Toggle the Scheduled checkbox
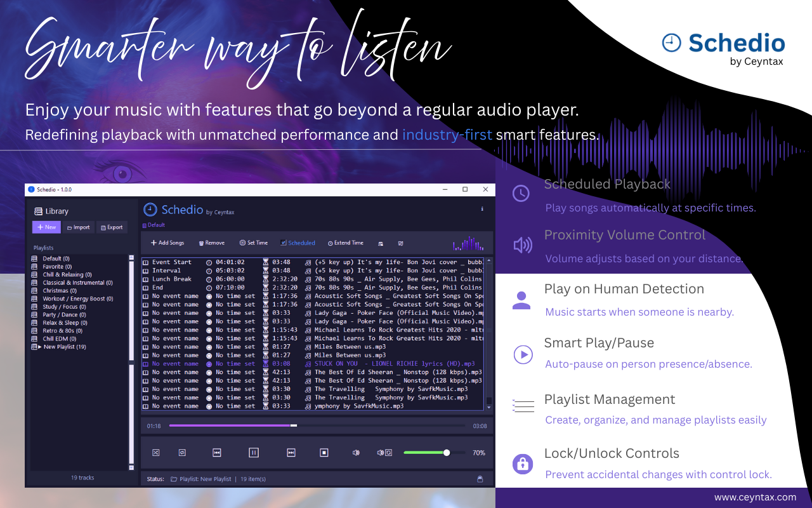 click(x=284, y=243)
